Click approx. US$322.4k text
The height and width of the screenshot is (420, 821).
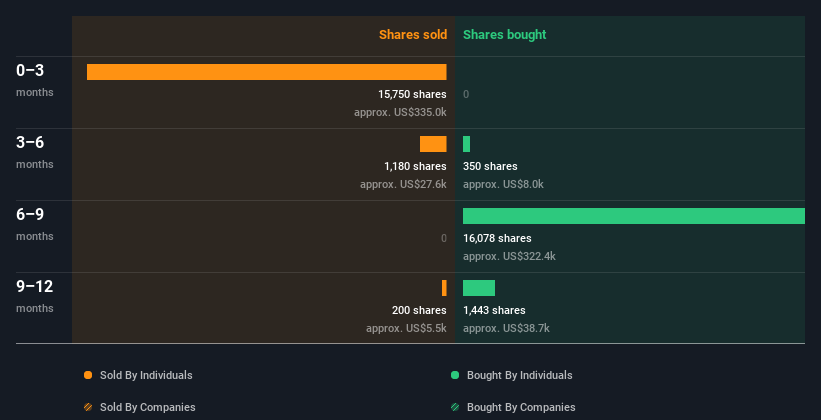[x=509, y=256]
